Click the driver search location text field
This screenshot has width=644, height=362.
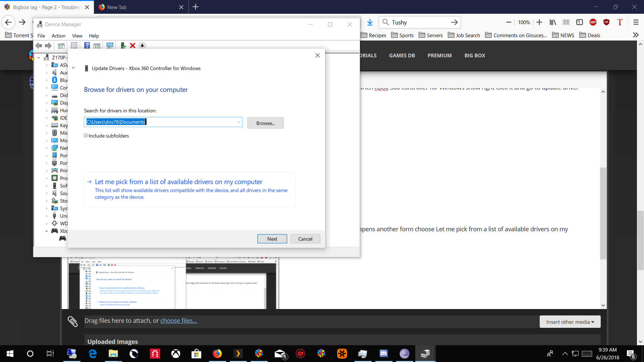161,122
